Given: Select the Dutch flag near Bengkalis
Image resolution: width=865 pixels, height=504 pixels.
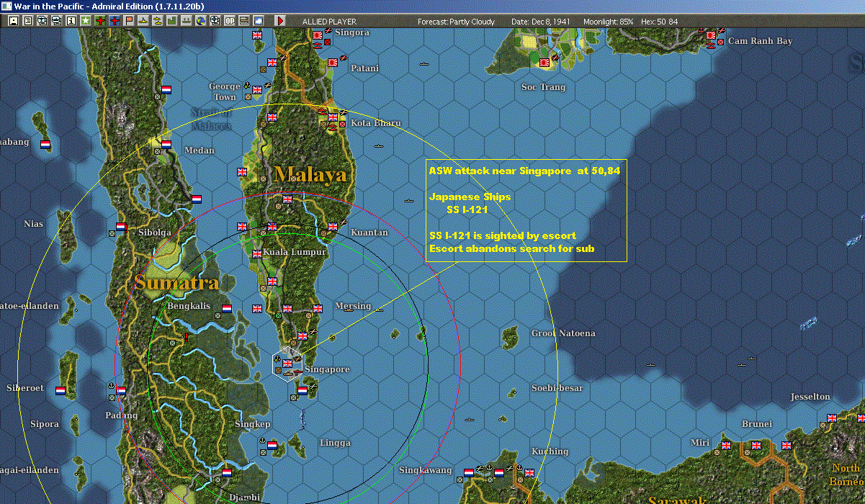Looking at the screenshot, I should [x=227, y=308].
